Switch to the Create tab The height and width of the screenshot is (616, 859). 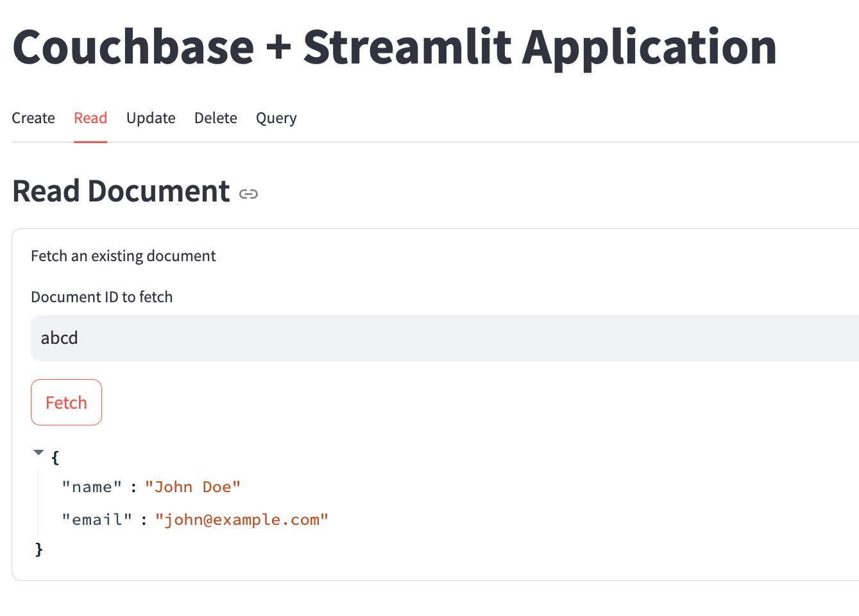coord(33,118)
